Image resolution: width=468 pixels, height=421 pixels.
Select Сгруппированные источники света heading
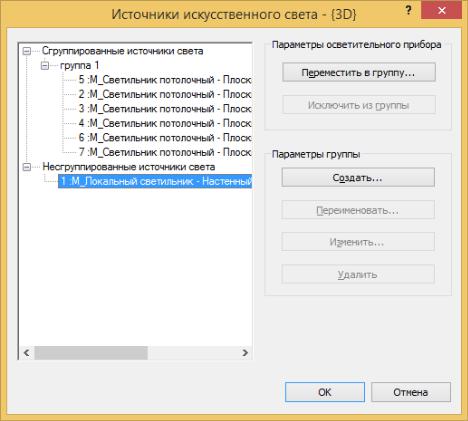123,51
